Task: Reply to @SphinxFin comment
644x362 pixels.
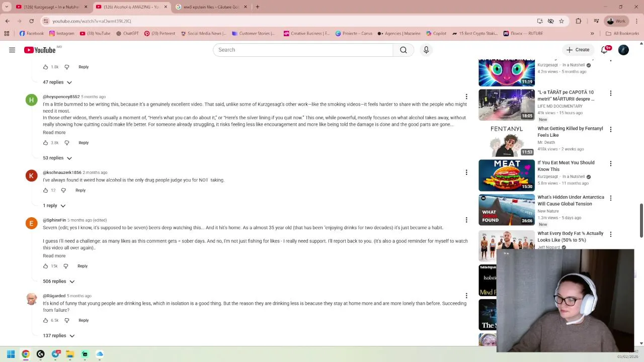Action: [x=83, y=266]
